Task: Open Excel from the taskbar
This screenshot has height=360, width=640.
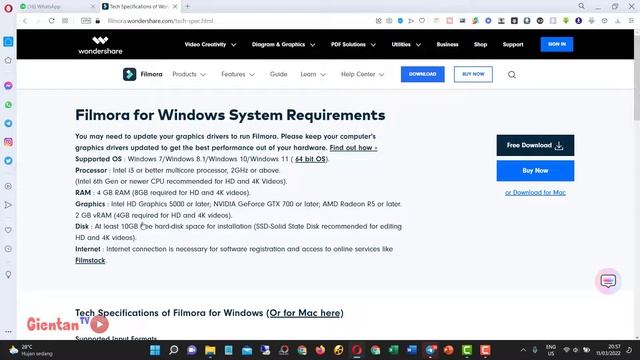Action: click(x=393, y=350)
